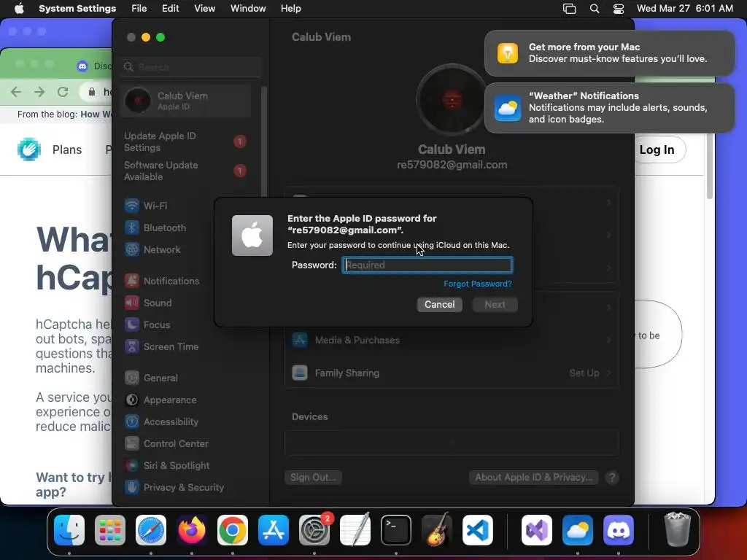Click the Family Sharing icon
The width and height of the screenshot is (747, 560).
tap(300, 373)
